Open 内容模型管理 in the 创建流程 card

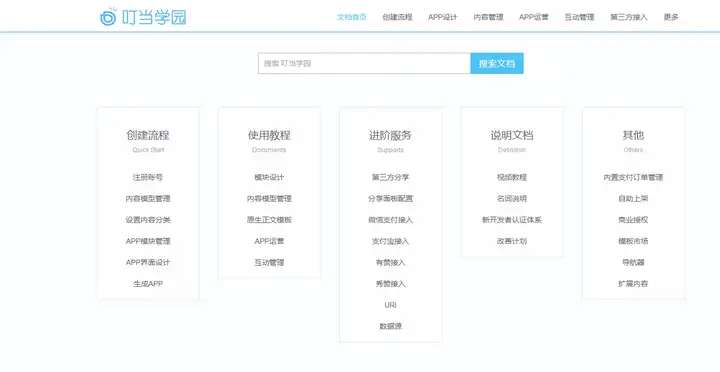pos(148,198)
